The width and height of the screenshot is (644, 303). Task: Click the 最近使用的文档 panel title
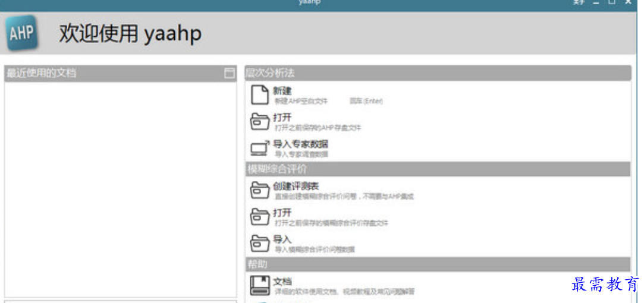click(x=42, y=74)
